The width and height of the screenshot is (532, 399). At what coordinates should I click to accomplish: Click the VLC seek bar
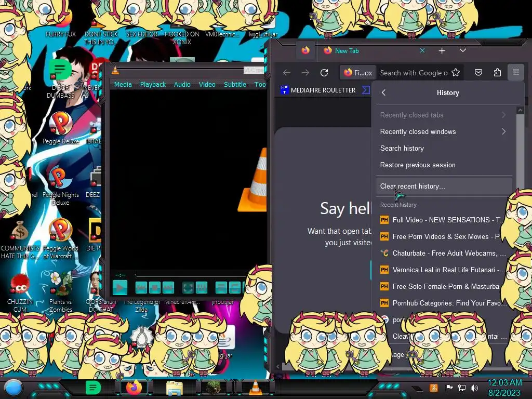(x=190, y=274)
